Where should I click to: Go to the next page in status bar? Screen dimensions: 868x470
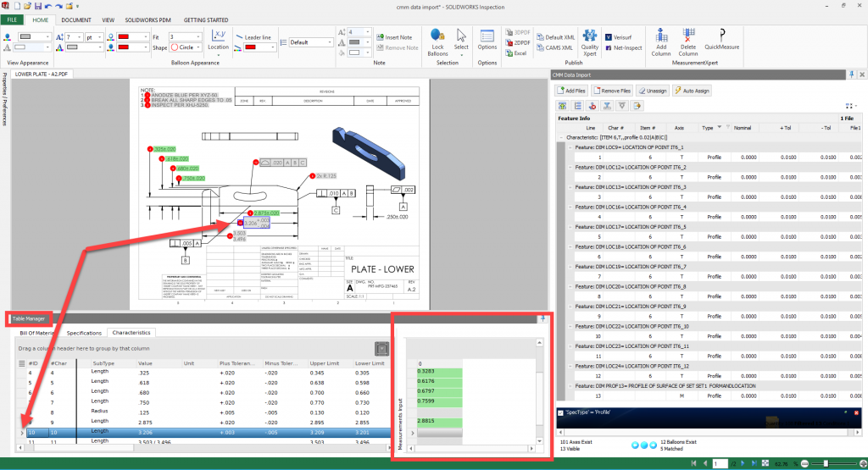pyautogui.click(x=743, y=463)
